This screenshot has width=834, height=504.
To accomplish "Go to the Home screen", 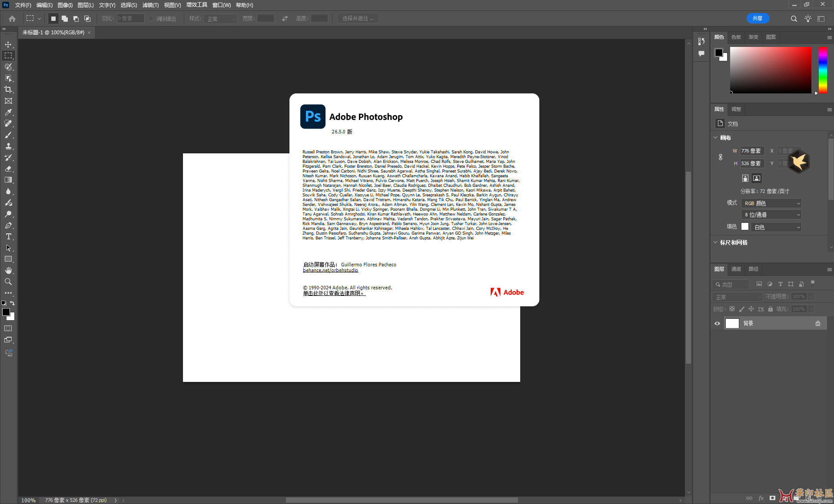I will [12, 19].
